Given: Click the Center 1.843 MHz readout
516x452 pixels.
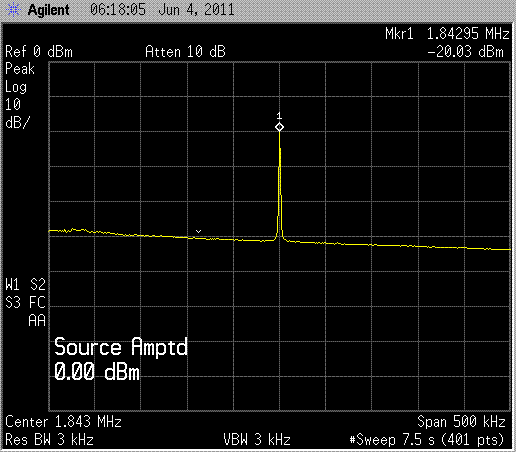Looking at the screenshot, I should (63, 422).
